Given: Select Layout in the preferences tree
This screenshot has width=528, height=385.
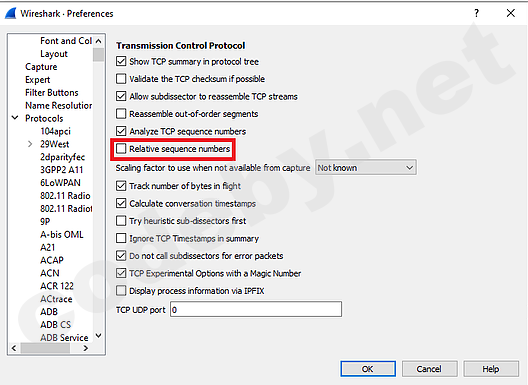Looking at the screenshot, I should (54, 54).
